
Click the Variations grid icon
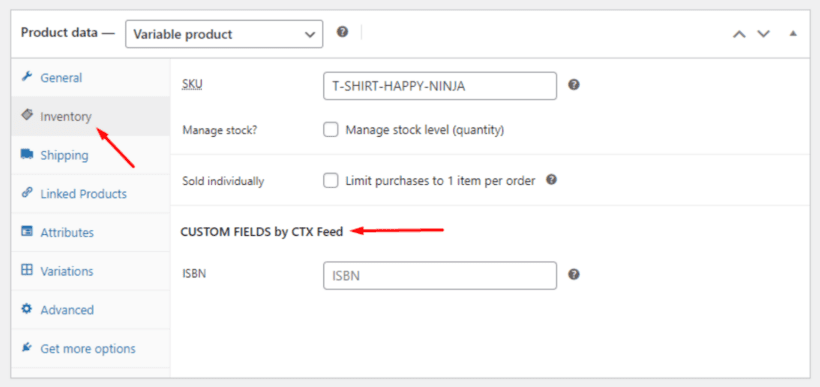pos(27,270)
